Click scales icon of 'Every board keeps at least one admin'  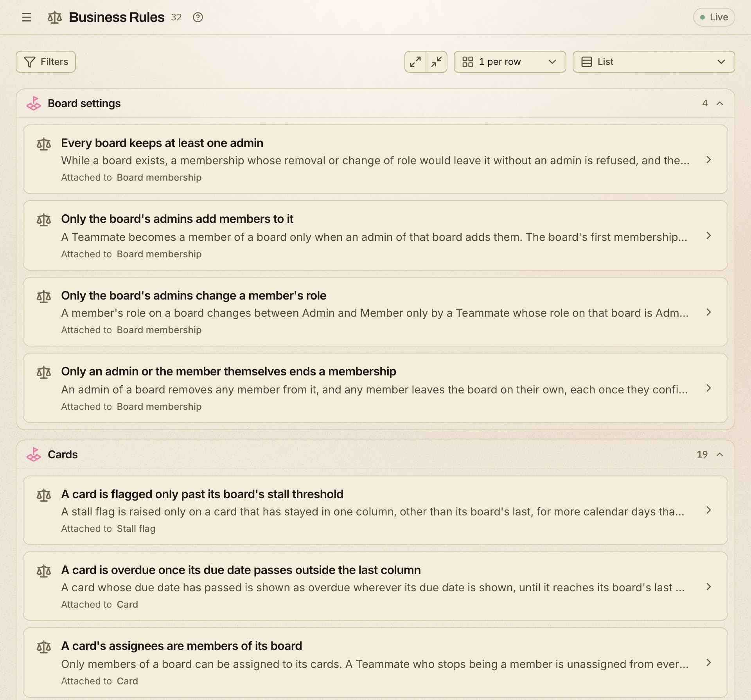pos(44,144)
